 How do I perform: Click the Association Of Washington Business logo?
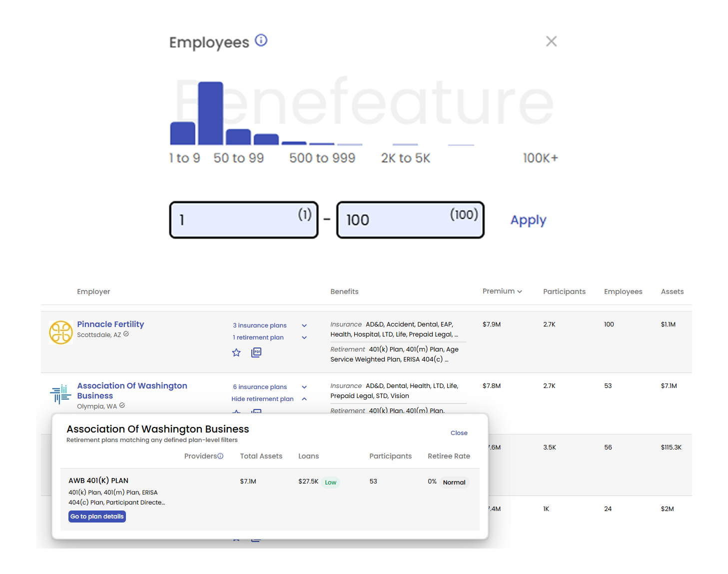[61, 394]
